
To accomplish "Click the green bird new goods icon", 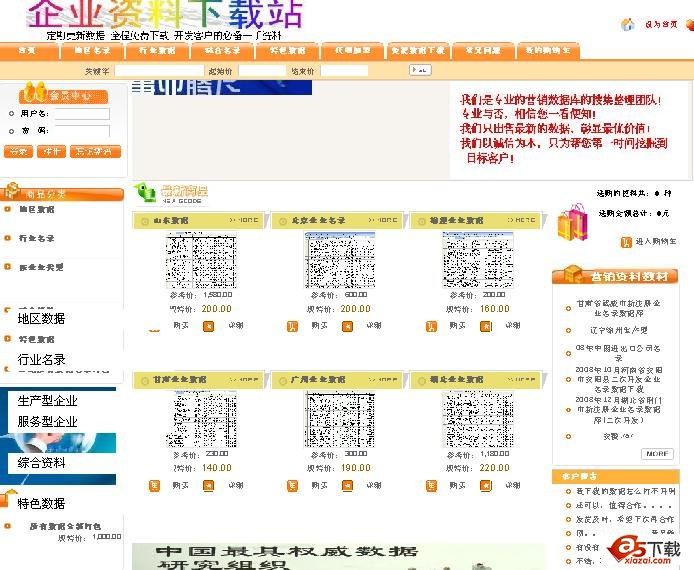I will tap(145, 193).
